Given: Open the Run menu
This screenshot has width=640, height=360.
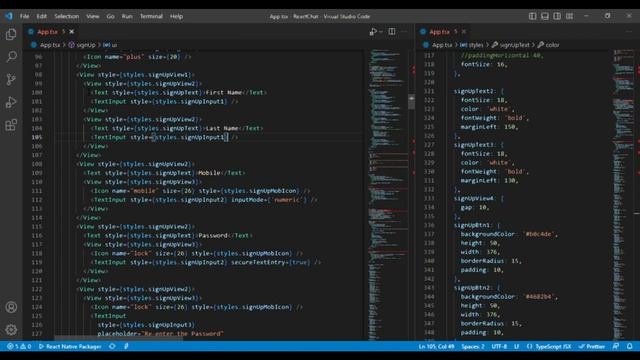Looking at the screenshot, I should pyautogui.click(x=127, y=16).
